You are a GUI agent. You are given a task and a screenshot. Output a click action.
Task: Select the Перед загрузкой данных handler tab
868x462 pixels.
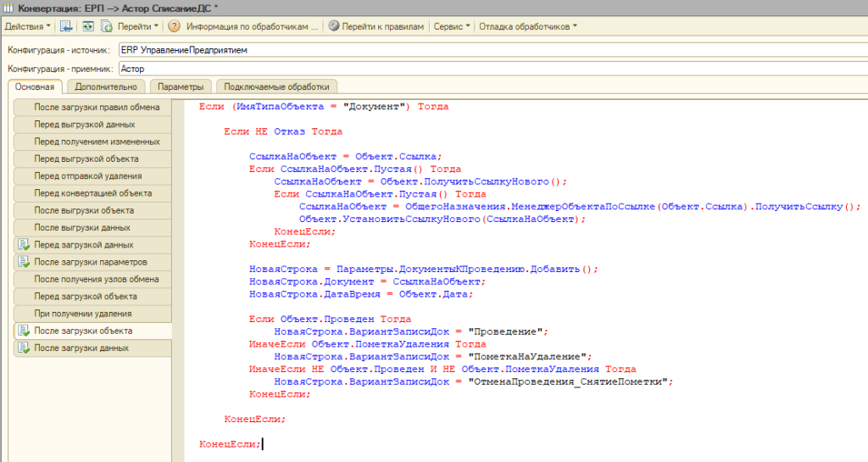(x=84, y=245)
